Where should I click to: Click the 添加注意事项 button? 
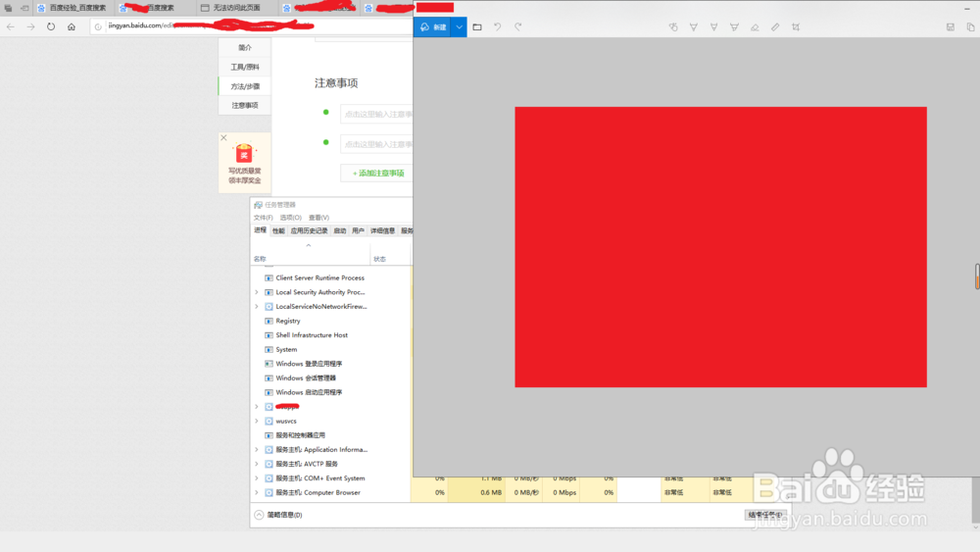tap(377, 174)
